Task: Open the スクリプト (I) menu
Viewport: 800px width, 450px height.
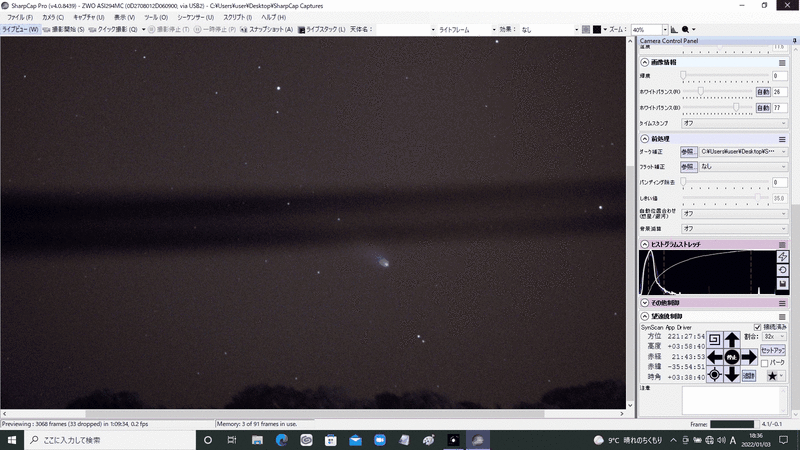Action: click(237, 17)
